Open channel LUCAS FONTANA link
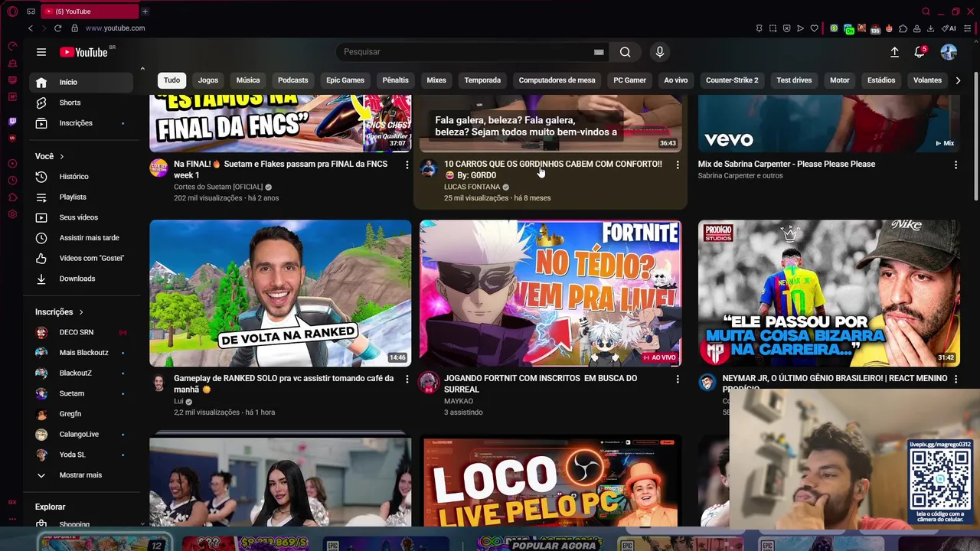Image resolution: width=980 pixels, height=551 pixels. (472, 187)
